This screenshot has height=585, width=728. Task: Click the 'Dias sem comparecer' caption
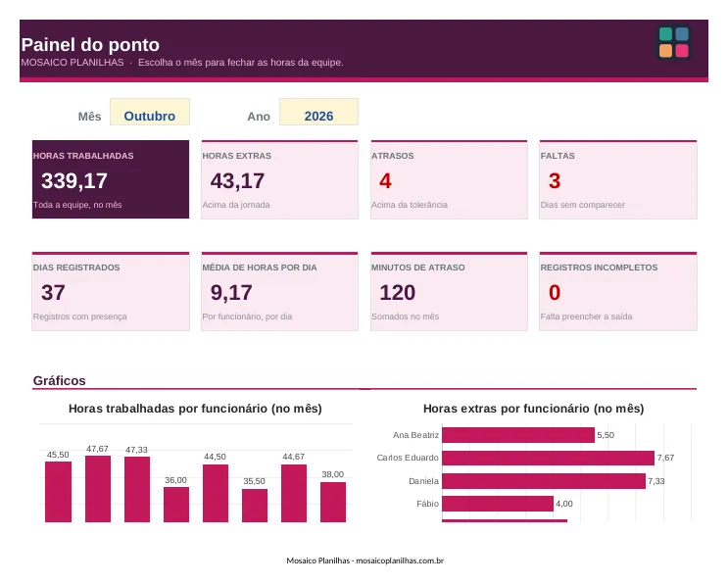(582, 205)
